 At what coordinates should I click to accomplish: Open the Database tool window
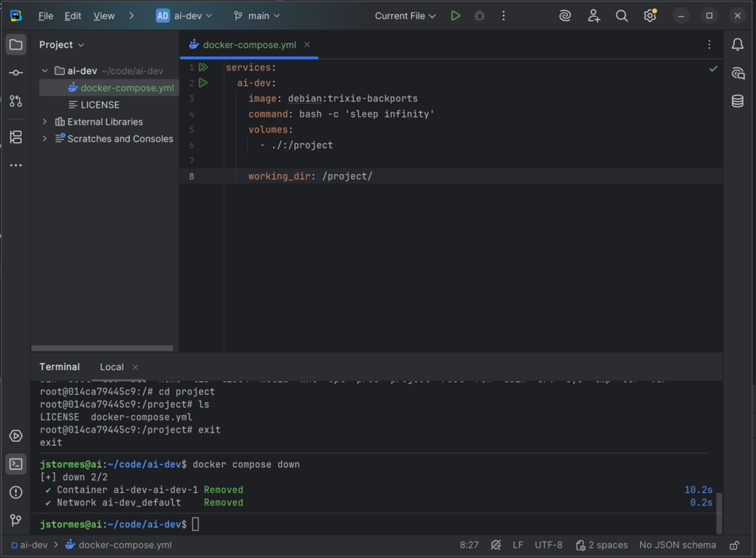(737, 101)
